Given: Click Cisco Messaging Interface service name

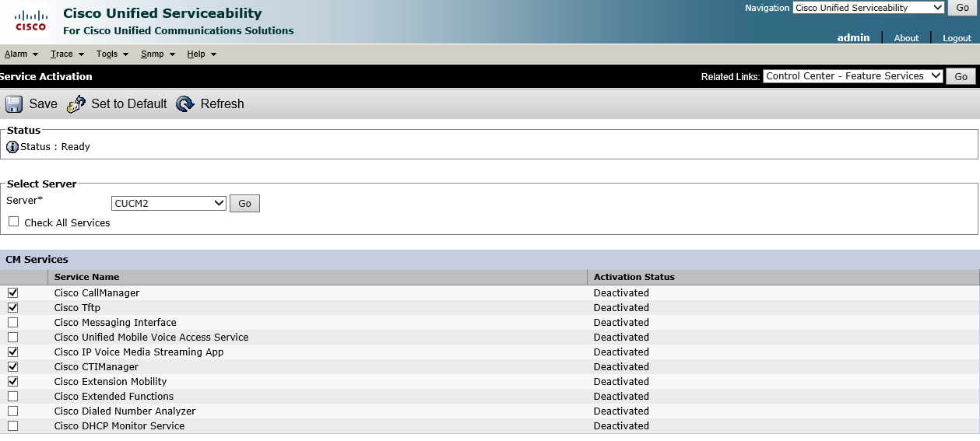Looking at the screenshot, I should click(115, 323).
